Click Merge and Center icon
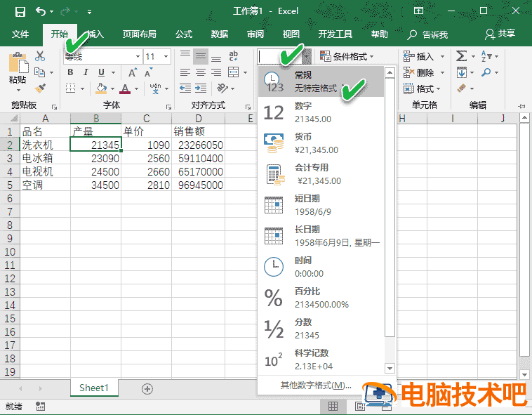532x415 pixels. pyautogui.click(x=234, y=72)
